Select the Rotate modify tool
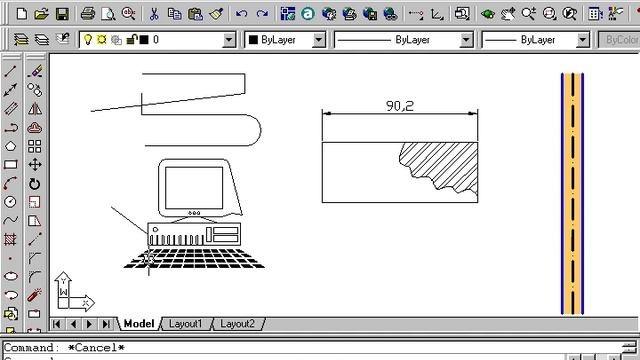The height and width of the screenshot is (360, 640). 35,184
